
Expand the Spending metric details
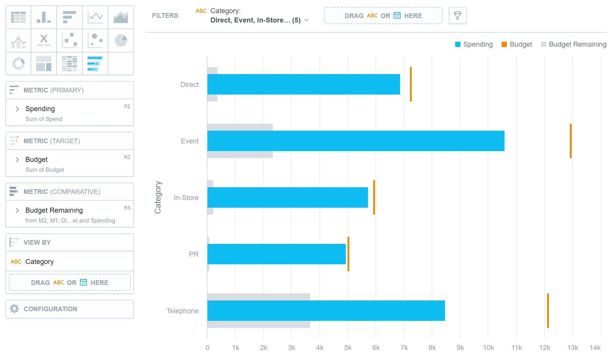[18, 109]
